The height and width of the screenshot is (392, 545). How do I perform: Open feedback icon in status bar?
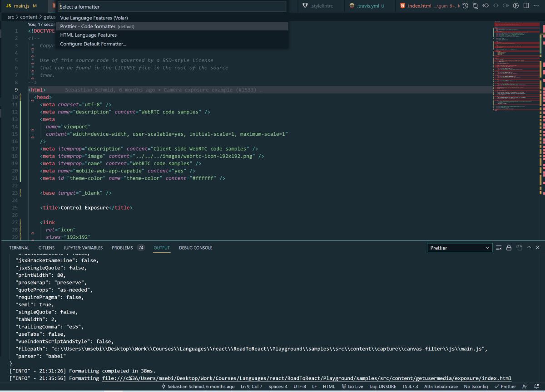[x=525, y=387]
